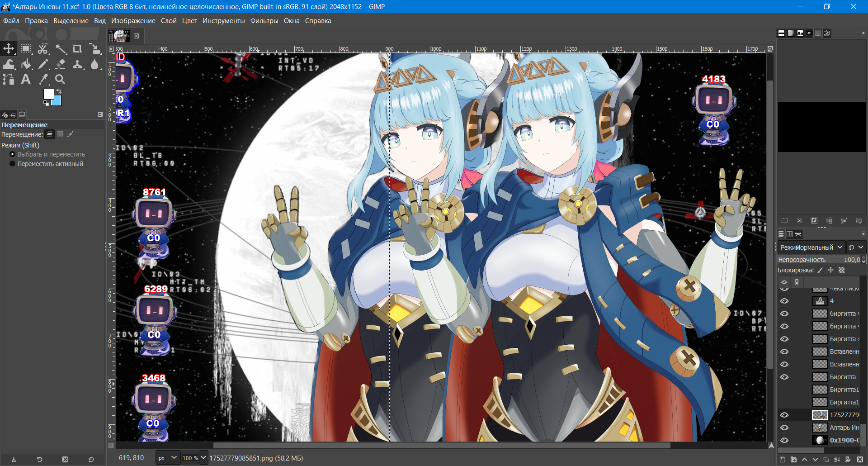
Task: Create a new layer in Layers panel
Action: [783, 460]
